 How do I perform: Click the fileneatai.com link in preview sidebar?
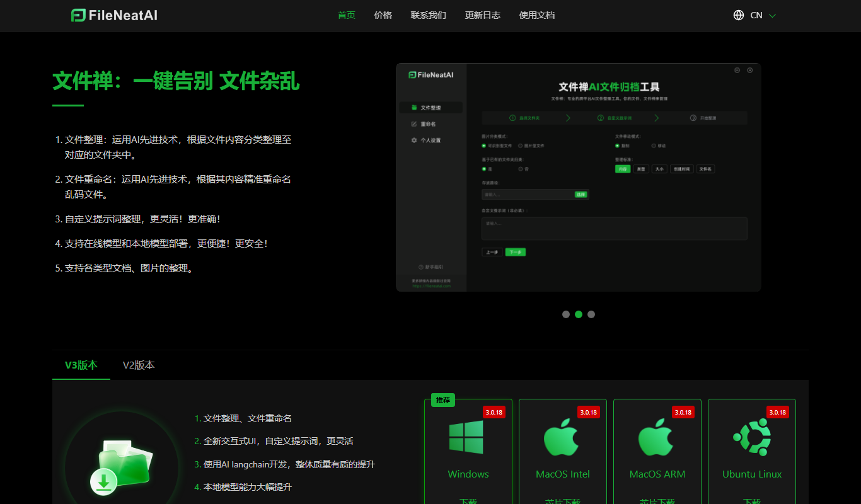tap(432, 286)
